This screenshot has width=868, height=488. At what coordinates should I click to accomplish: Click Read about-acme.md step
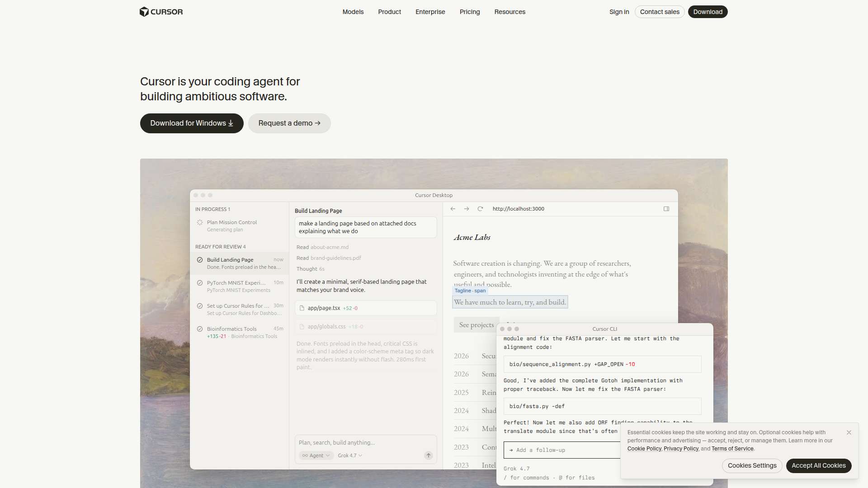(x=322, y=247)
